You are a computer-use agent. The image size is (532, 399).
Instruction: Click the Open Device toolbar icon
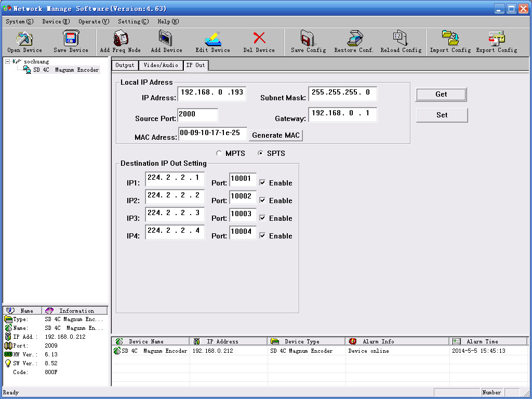(x=24, y=38)
